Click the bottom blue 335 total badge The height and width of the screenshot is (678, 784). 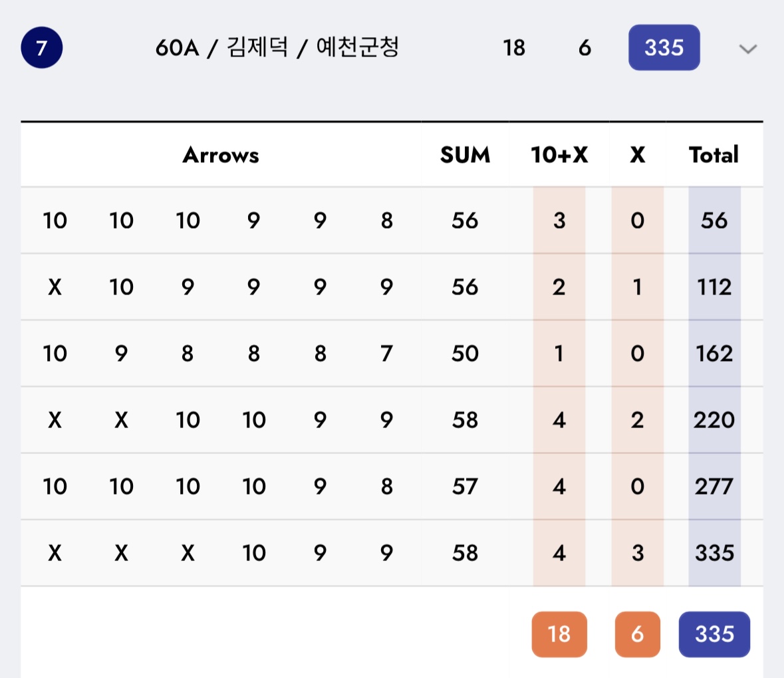[714, 634]
